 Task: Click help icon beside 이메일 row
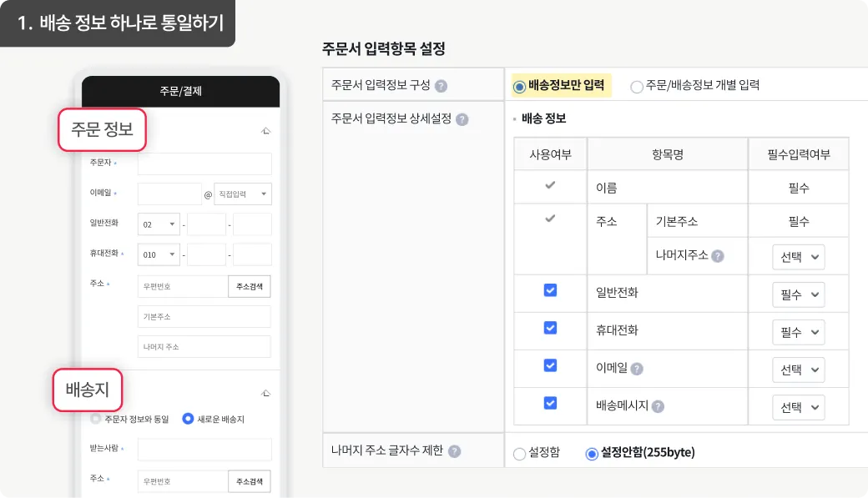click(637, 369)
